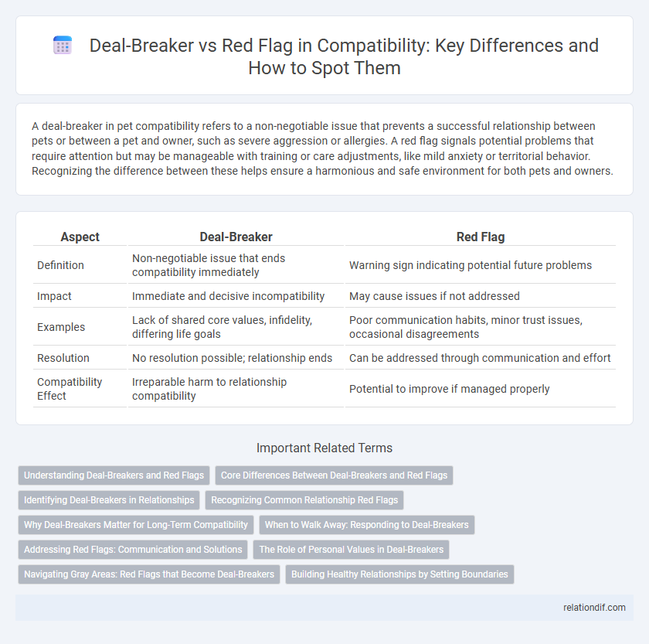
Task: Click the 'Compatibility Effect' row label
Action: click(x=70, y=389)
